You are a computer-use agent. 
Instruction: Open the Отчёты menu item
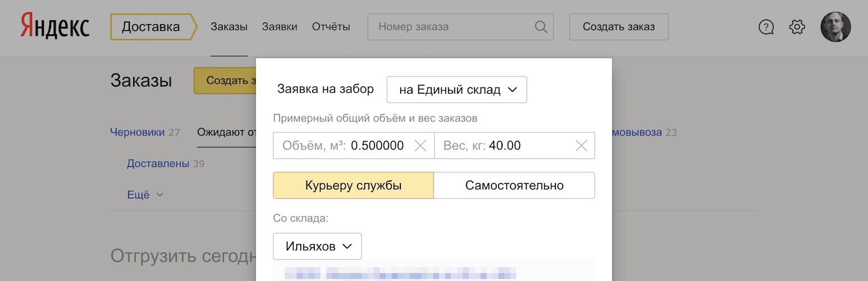331,27
